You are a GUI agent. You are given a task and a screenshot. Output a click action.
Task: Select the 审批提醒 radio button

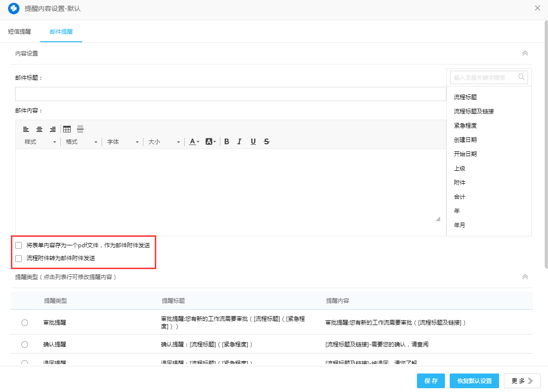pos(25,323)
